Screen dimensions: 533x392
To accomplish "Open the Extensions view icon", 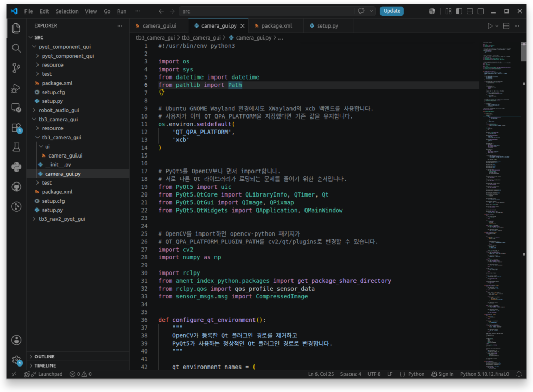I will click(x=16, y=128).
